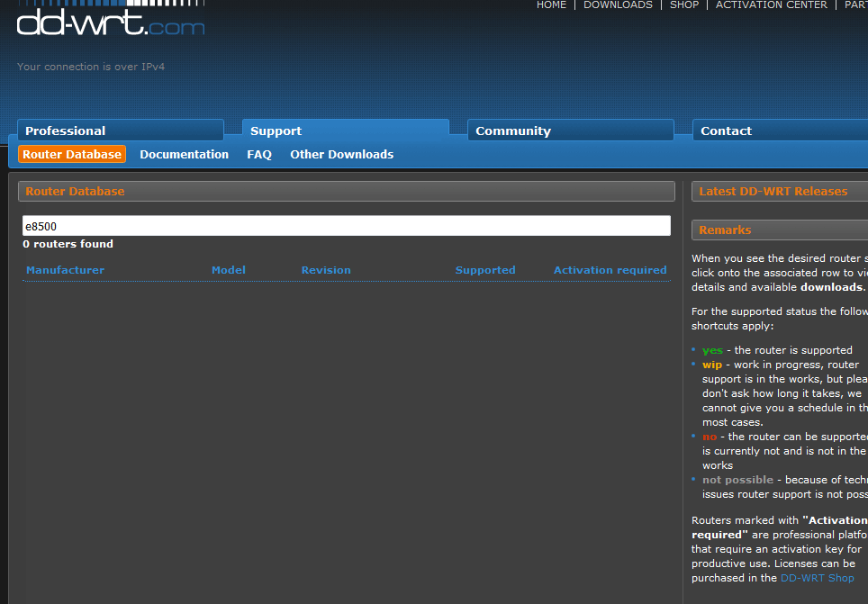Image resolution: width=868 pixels, height=604 pixels.
Task: Sort results by the Model column
Action: [229, 270]
